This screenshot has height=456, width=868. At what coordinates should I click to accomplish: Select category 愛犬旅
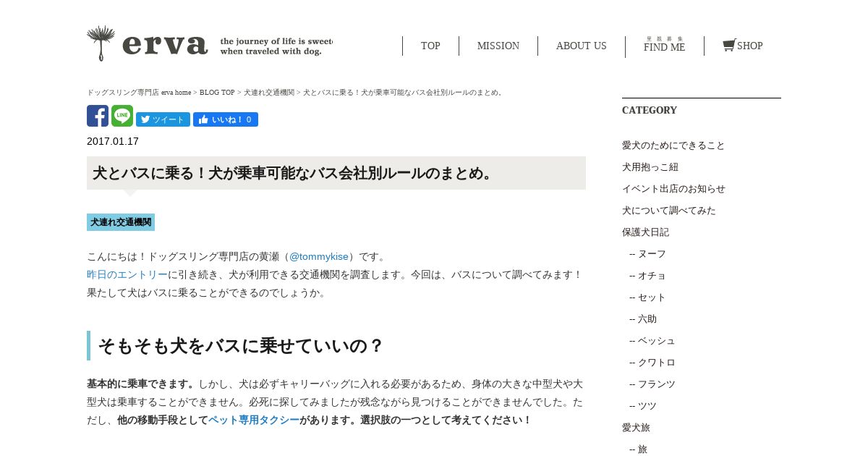tap(636, 428)
